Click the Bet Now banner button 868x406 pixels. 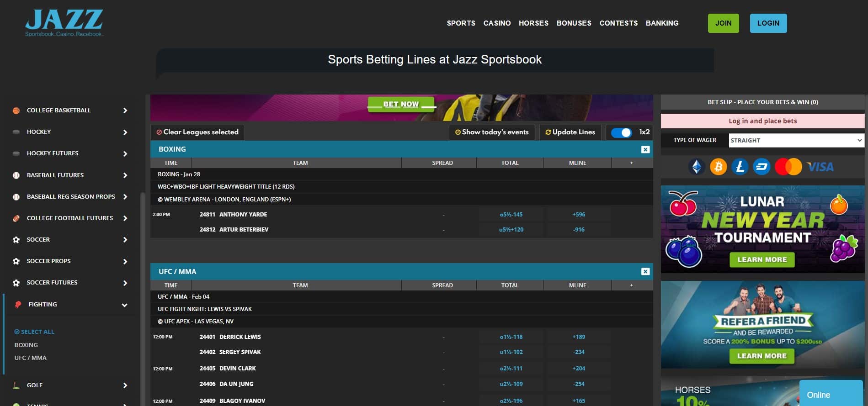click(x=401, y=104)
